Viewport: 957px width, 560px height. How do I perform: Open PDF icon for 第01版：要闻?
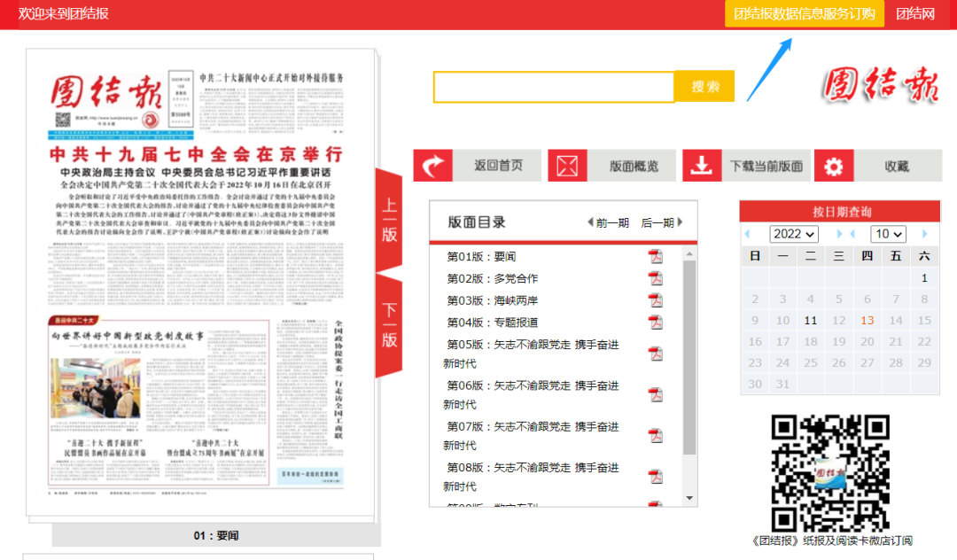coord(656,257)
